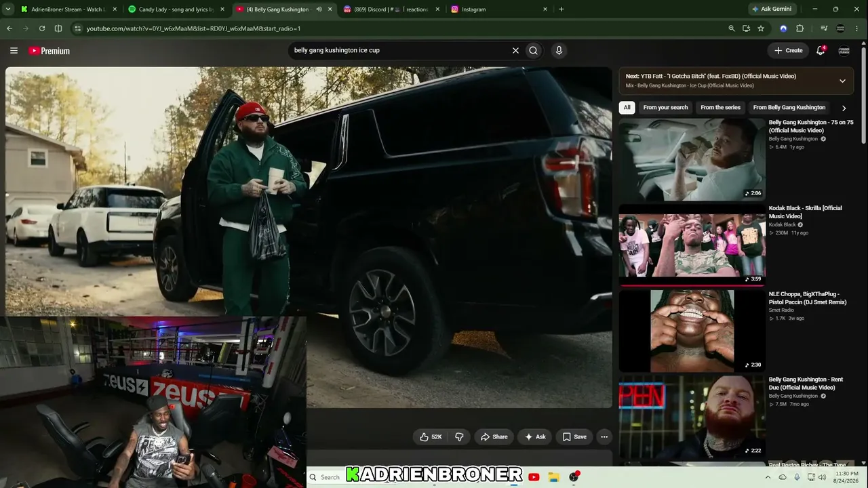Clear the YouTube search query
The image size is (868, 488).
515,50
